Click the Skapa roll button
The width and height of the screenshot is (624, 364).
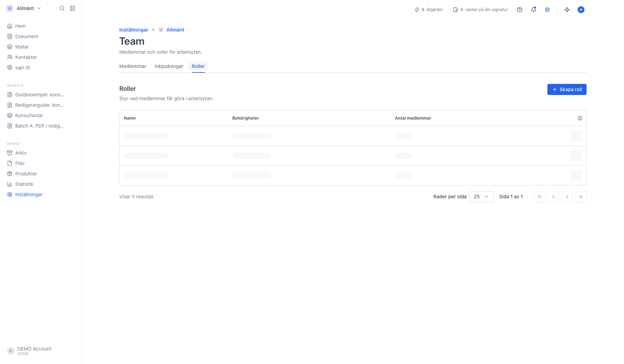tap(567, 89)
